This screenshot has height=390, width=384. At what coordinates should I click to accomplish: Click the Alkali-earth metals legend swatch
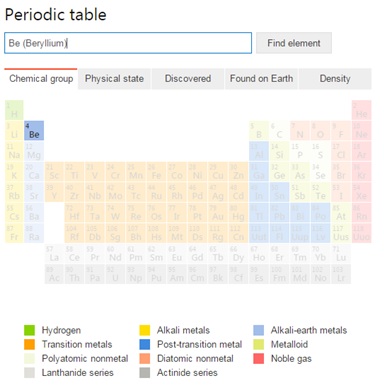pyautogui.click(x=258, y=330)
